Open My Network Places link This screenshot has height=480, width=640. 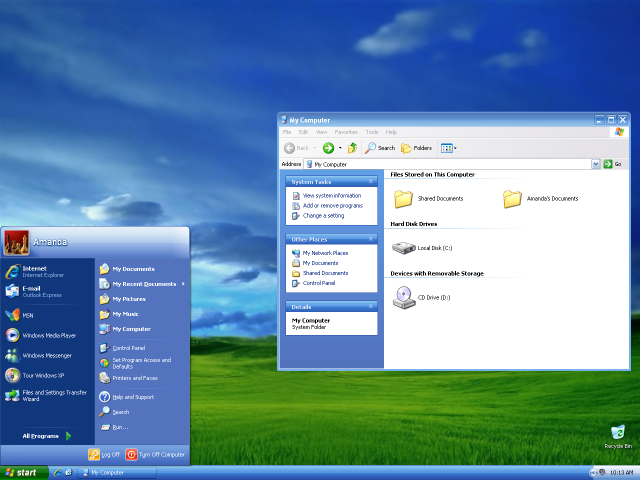[x=325, y=253]
